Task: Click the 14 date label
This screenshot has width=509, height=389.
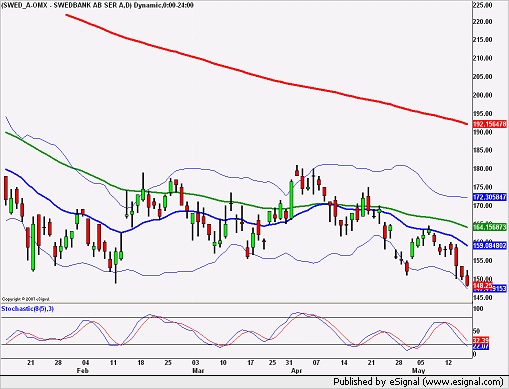Action: click(344, 363)
